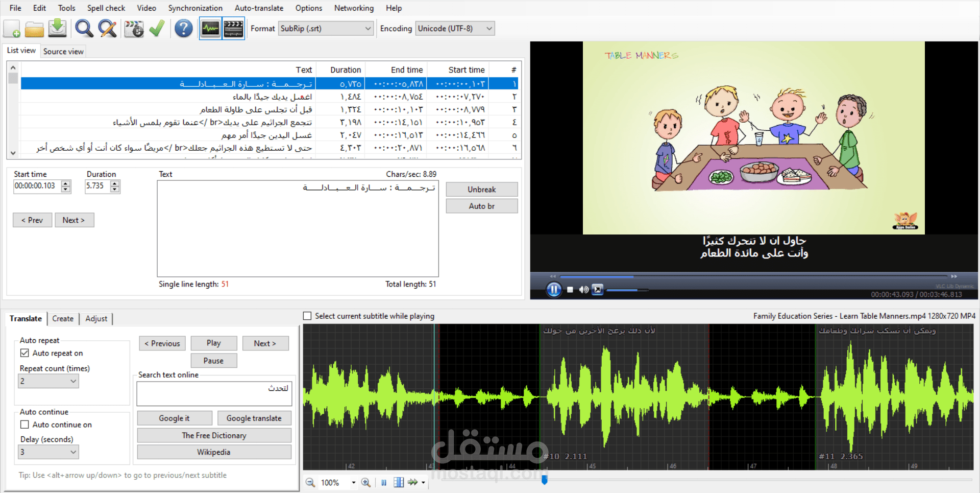Click the Google it button
The width and height of the screenshot is (980, 493).
tap(174, 418)
